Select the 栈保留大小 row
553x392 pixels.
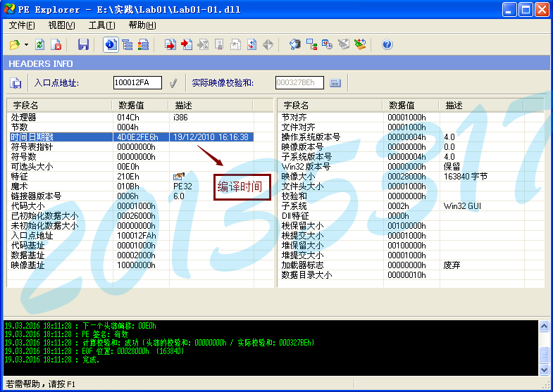(402, 226)
